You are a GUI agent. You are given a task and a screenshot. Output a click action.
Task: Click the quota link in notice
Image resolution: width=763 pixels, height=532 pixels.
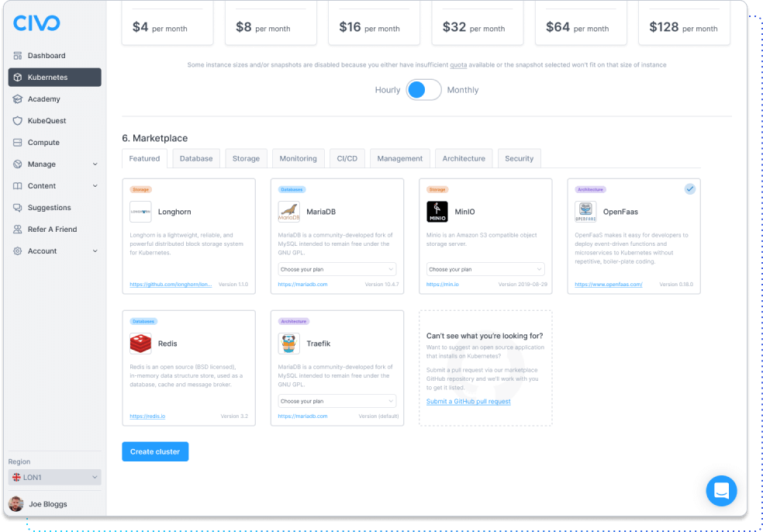pyautogui.click(x=458, y=64)
